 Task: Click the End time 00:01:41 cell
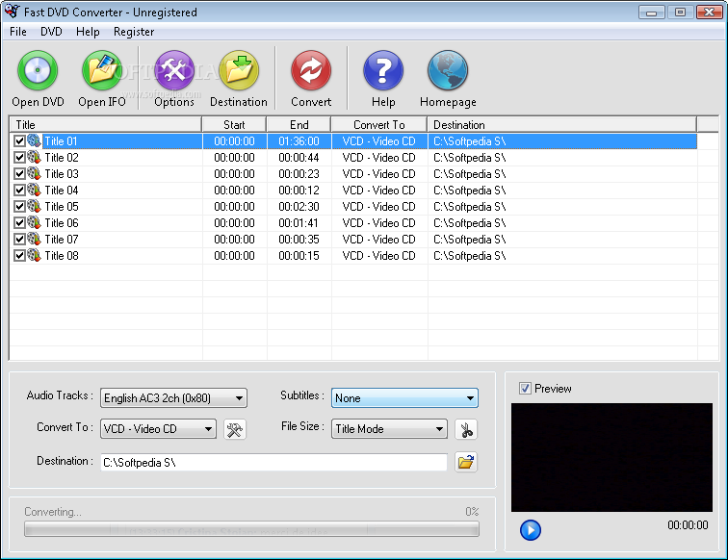[x=299, y=222]
